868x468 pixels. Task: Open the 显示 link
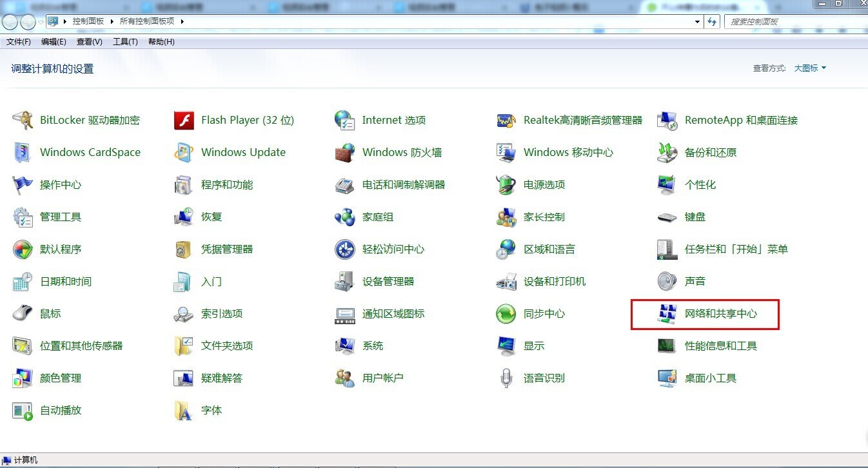pos(534,346)
